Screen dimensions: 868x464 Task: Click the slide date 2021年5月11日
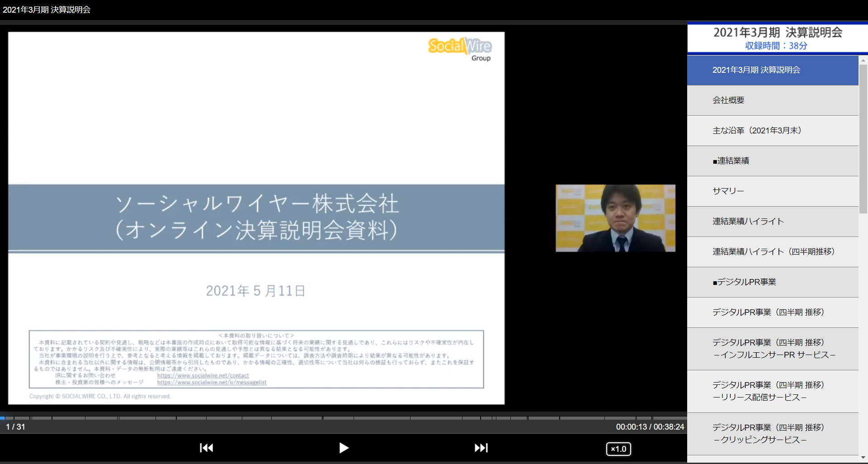click(256, 291)
